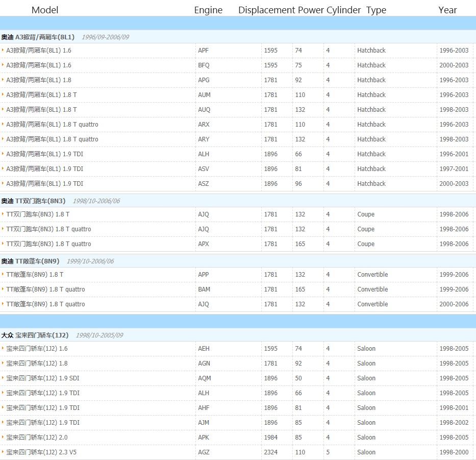Open the 宝来四门轿车(1J2) 1.6 model link
The width and height of the screenshot is (476, 460).
tap(37, 349)
